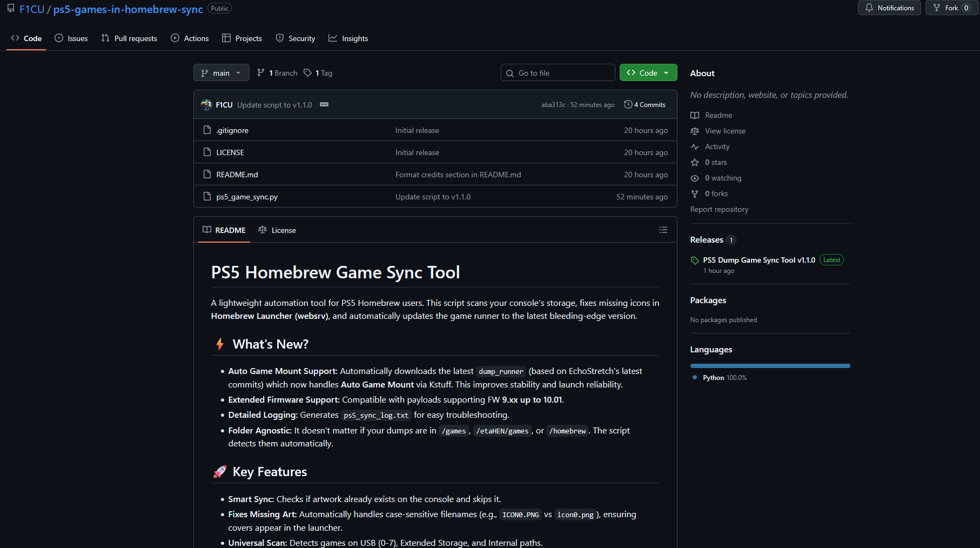Click the Go to file search field
The width and height of the screenshot is (980, 548).
(558, 73)
